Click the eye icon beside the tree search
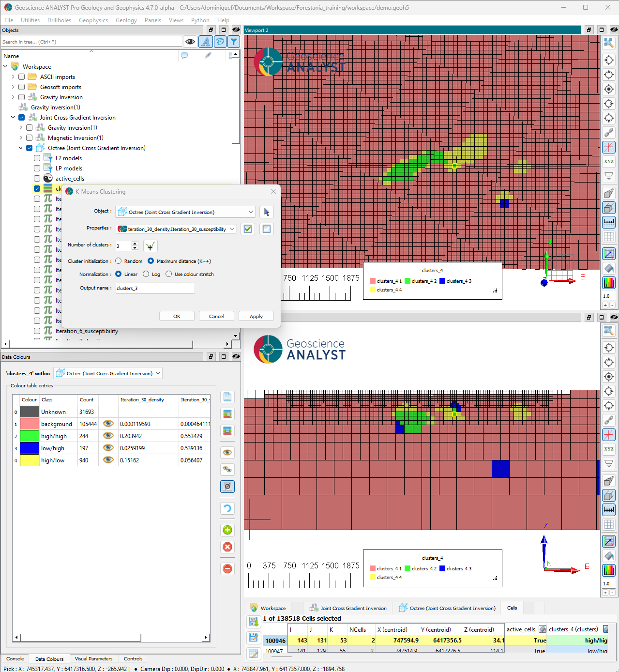The image size is (619, 672). click(x=190, y=42)
